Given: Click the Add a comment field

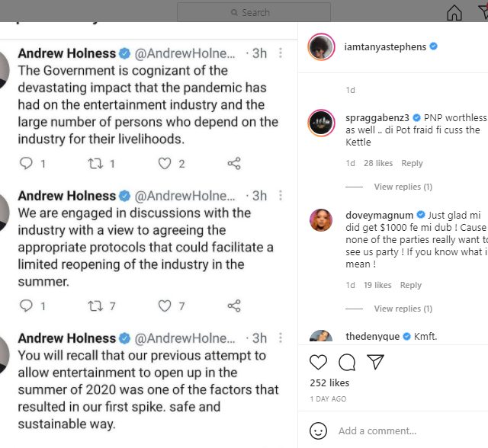Looking at the screenshot, I should pos(404,430).
